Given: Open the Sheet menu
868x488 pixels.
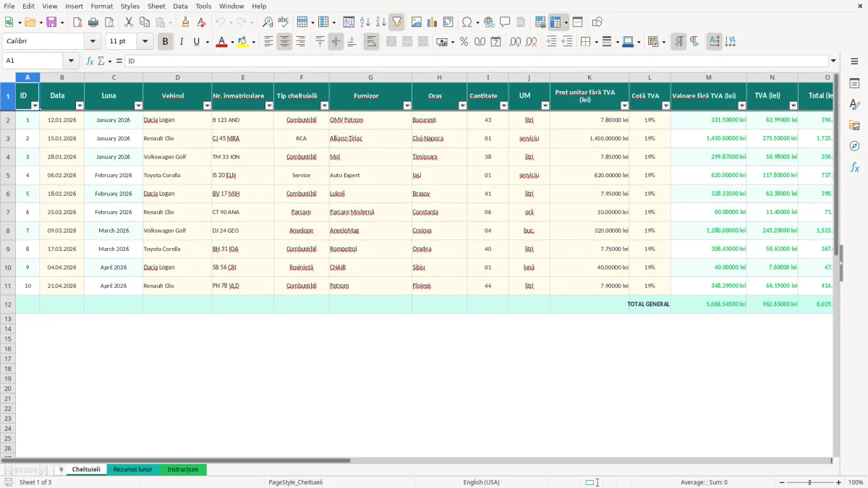Looking at the screenshot, I should point(156,6).
